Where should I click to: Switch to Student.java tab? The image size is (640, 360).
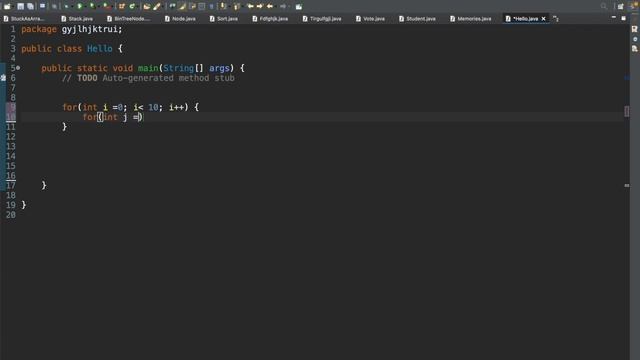(417, 19)
